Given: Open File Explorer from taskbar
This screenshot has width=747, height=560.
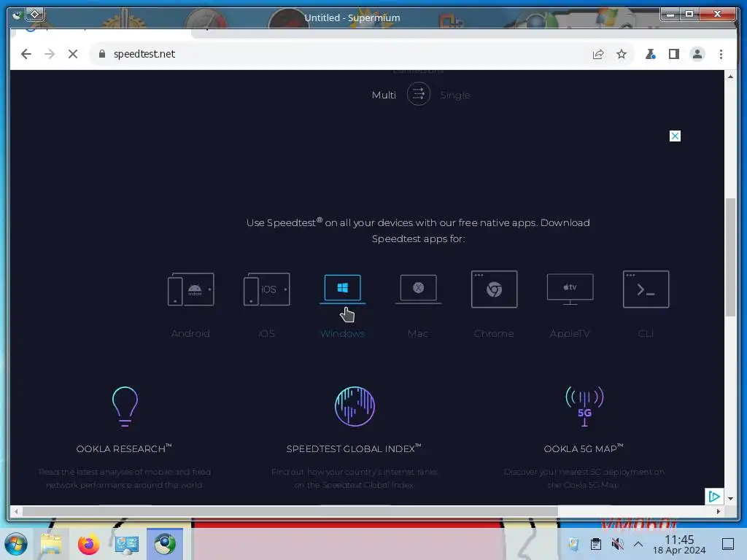Looking at the screenshot, I should [51, 544].
